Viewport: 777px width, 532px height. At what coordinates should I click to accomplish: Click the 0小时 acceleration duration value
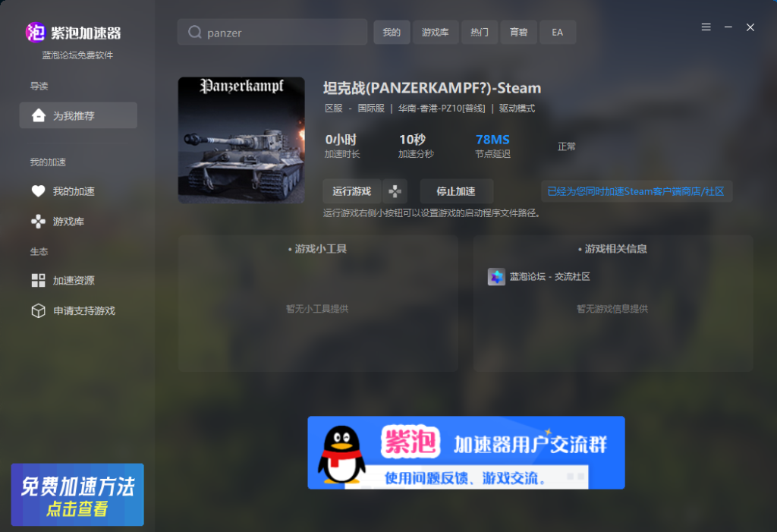point(341,140)
